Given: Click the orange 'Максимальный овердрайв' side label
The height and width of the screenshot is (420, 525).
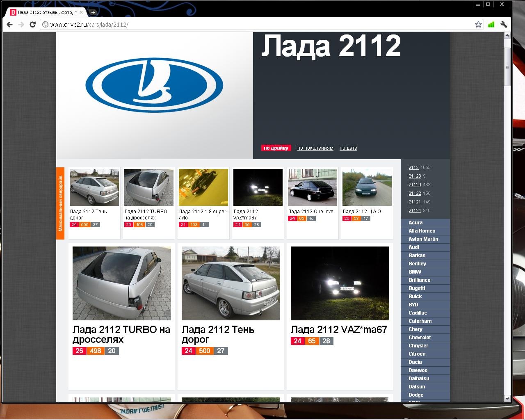Looking at the screenshot, I should 60,203.
